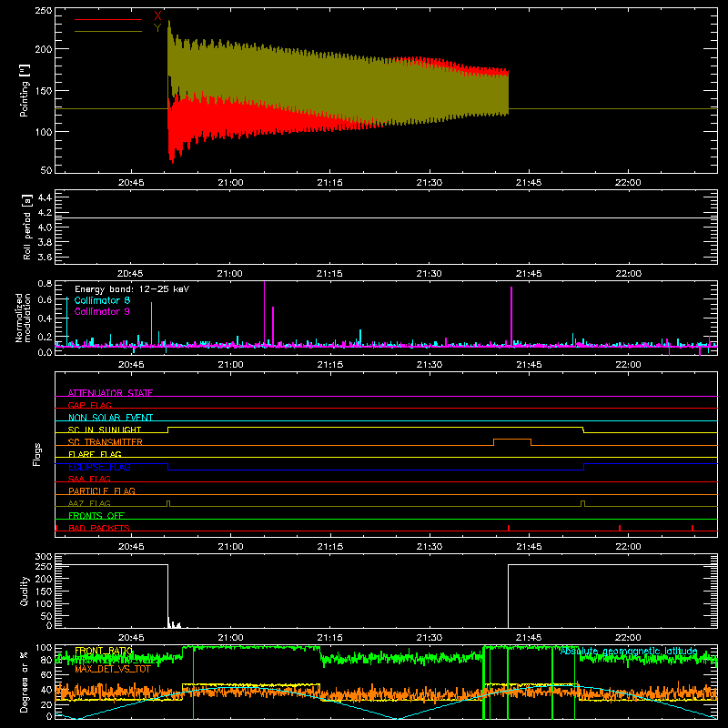The height and width of the screenshot is (728, 728).
Task: Click 21:15 tick label under Pointing plot
Action: pos(329,183)
